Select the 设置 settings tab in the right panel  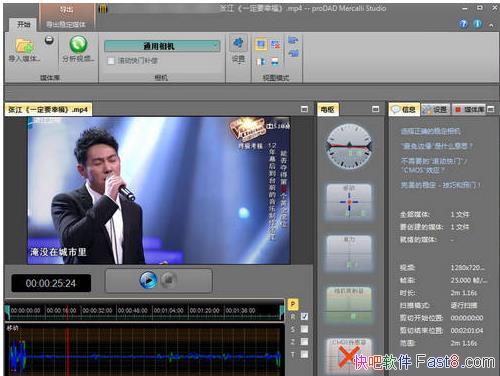[435, 109]
